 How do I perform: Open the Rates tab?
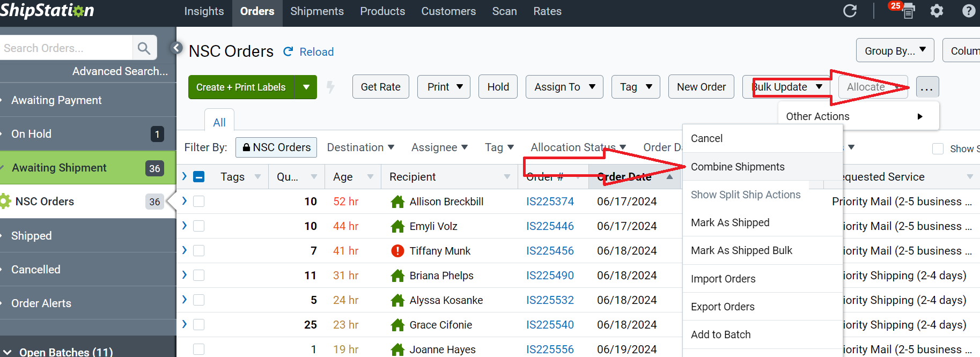point(547,11)
